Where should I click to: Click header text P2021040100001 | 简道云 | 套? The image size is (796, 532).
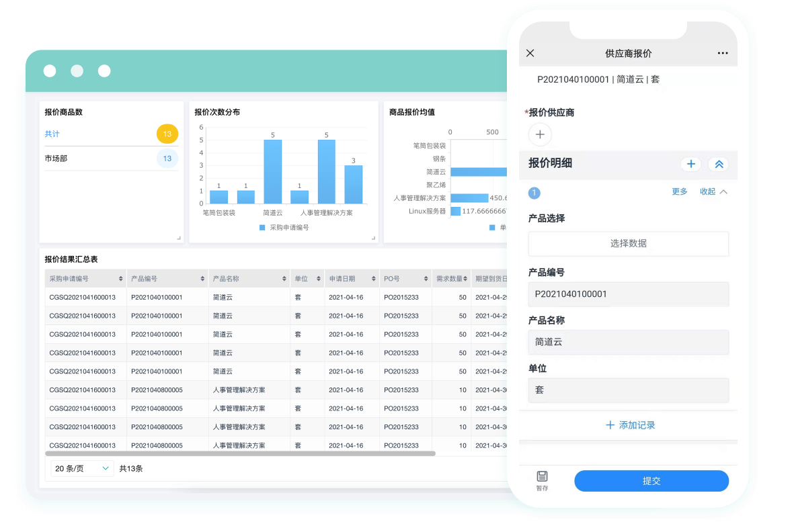point(598,79)
